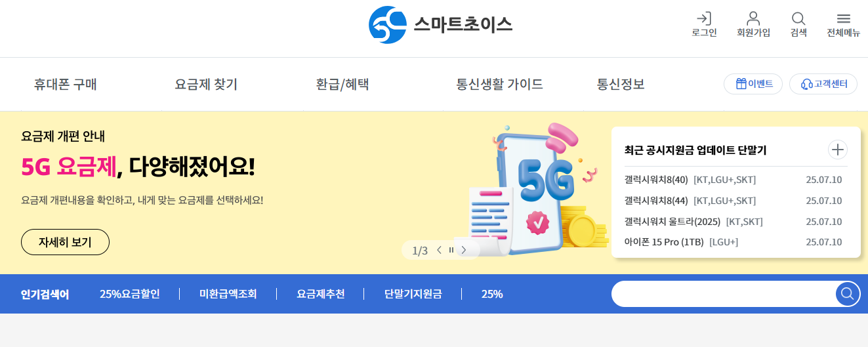Expand 최근 공시지원금 list with plus button

click(x=838, y=150)
